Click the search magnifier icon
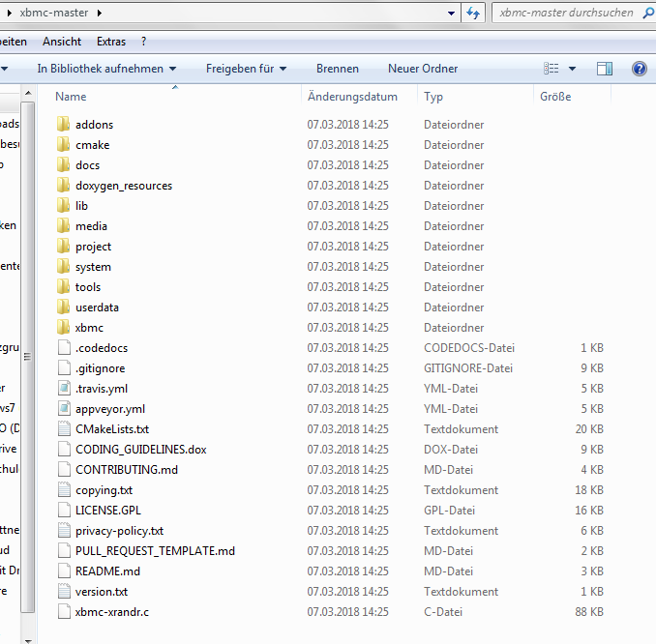Screen dimensions: 656x644 pos(648,13)
